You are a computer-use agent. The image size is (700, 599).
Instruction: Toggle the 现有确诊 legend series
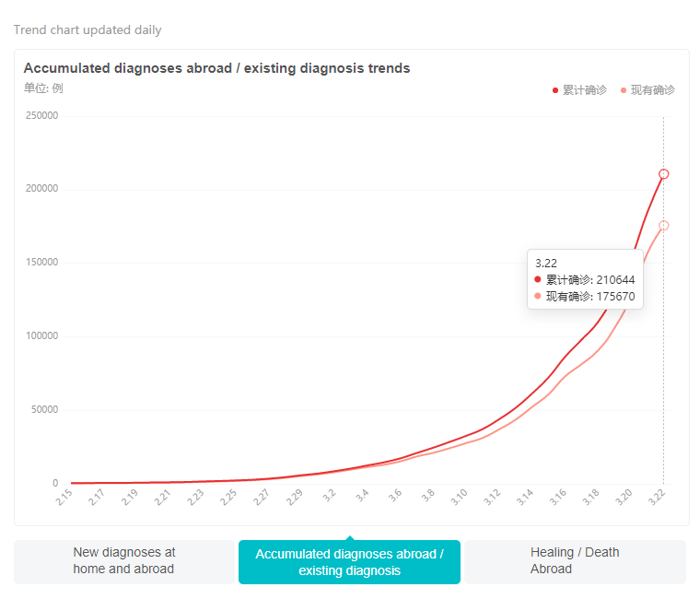pyautogui.click(x=647, y=90)
